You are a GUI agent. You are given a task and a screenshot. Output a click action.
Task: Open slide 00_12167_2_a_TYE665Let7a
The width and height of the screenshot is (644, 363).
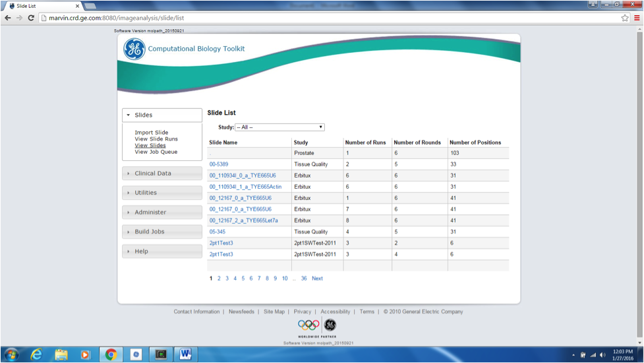click(243, 220)
